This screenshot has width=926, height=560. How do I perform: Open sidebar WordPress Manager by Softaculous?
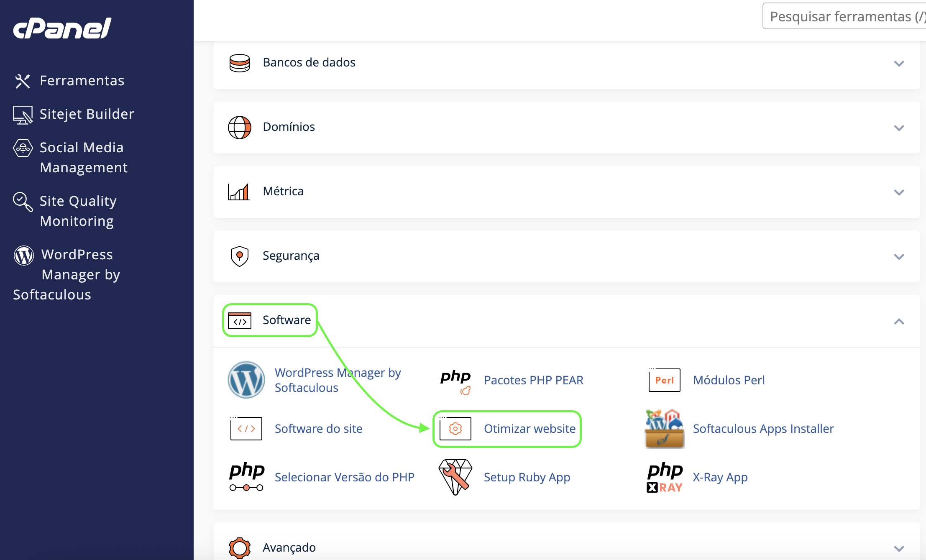(x=67, y=275)
